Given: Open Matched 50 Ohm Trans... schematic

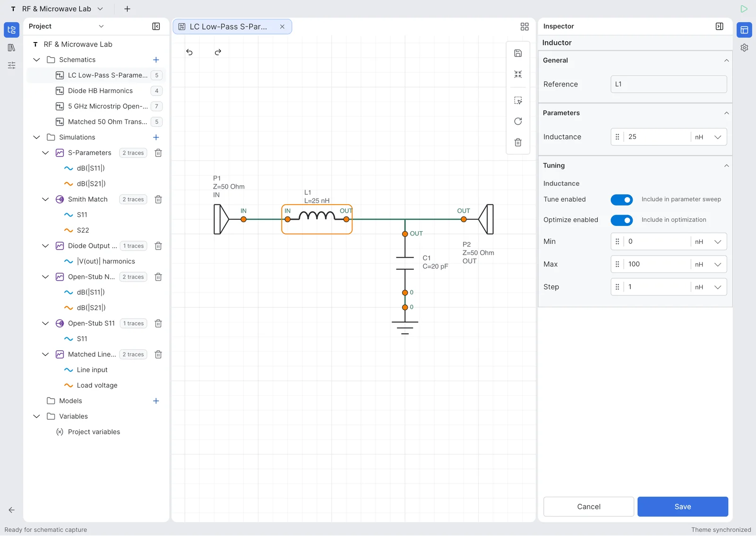Looking at the screenshot, I should [108, 122].
